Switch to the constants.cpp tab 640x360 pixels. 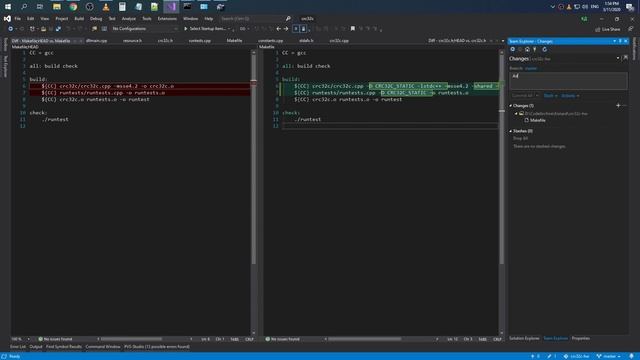[x=271, y=40]
